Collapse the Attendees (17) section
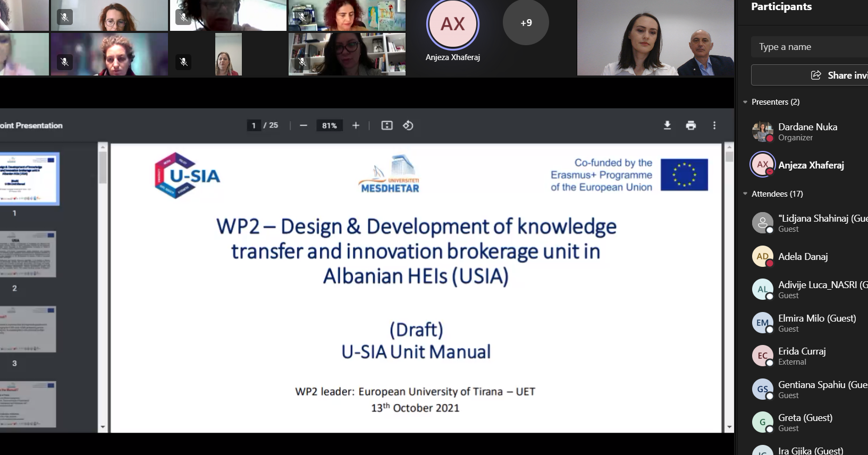The height and width of the screenshot is (455, 868). coord(745,194)
